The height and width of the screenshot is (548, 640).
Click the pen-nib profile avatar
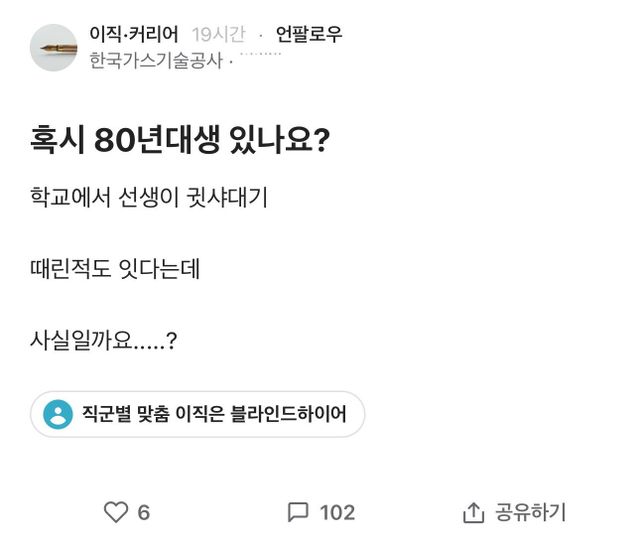click(x=54, y=47)
